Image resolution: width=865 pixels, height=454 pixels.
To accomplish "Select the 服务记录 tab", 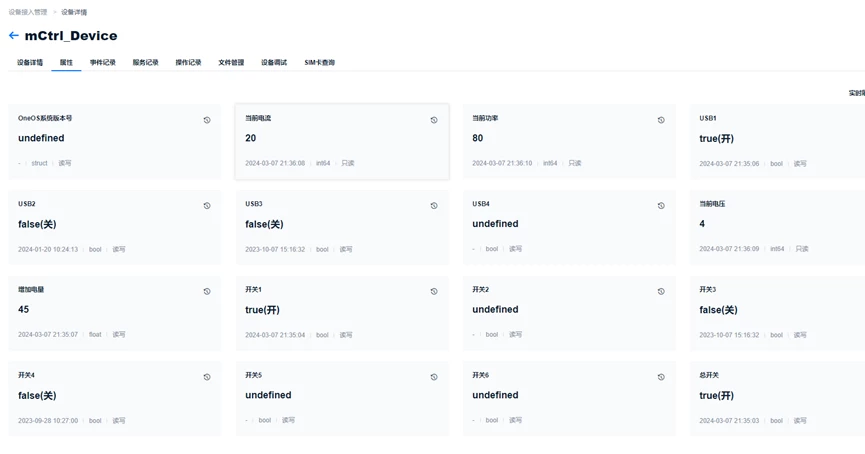I will point(146,63).
